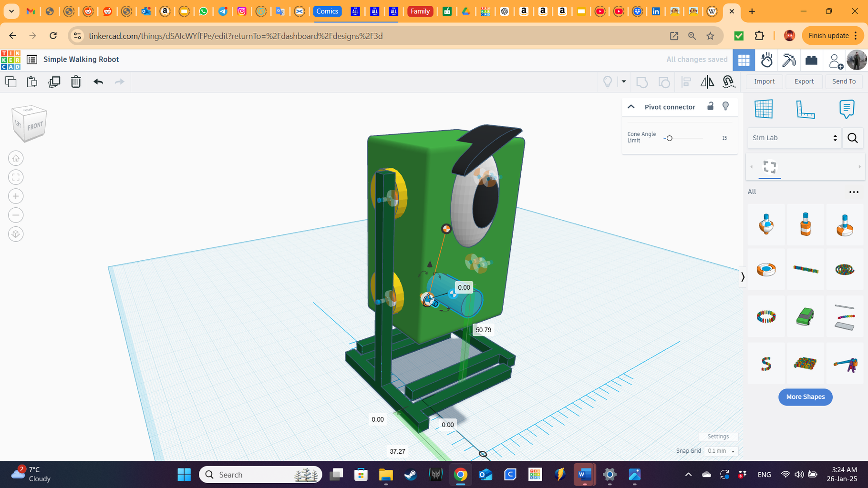868x488 pixels.
Task: Click the 50.79 dimension label
Action: click(483, 330)
